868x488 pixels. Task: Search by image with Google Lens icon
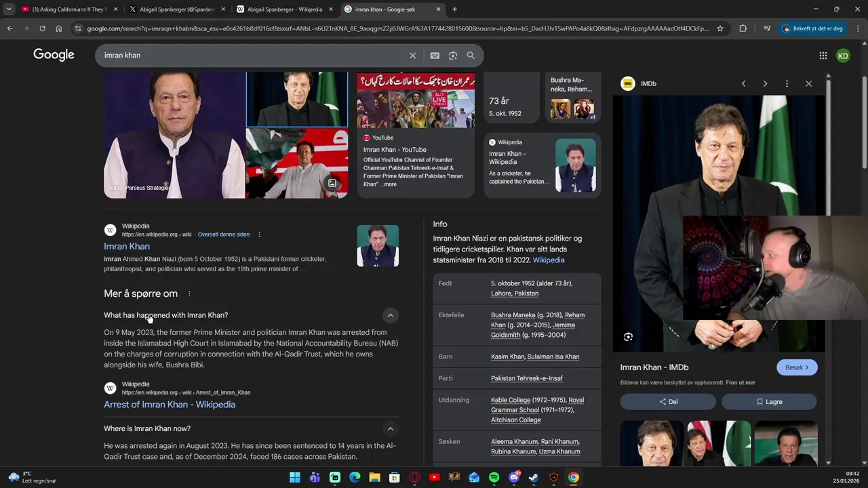[453, 56]
